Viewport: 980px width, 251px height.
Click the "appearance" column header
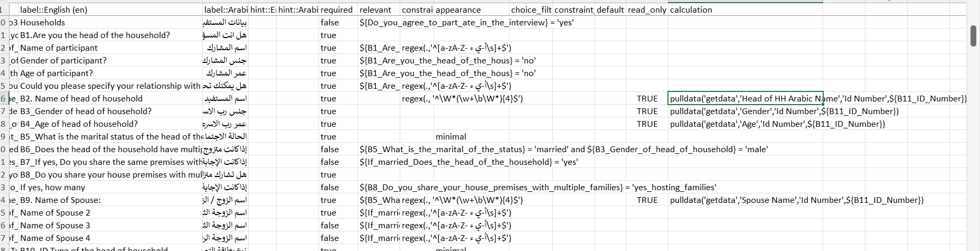pos(458,10)
